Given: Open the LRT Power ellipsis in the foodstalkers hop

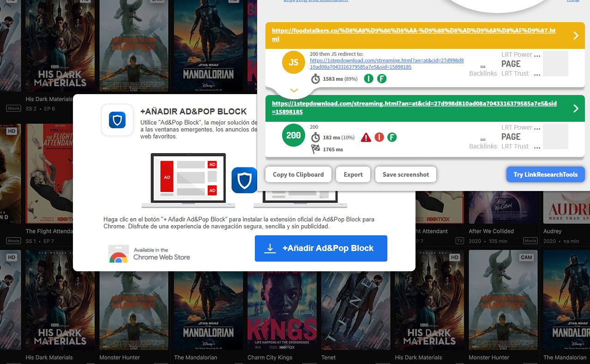Looking at the screenshot, I should click(537, 55).
